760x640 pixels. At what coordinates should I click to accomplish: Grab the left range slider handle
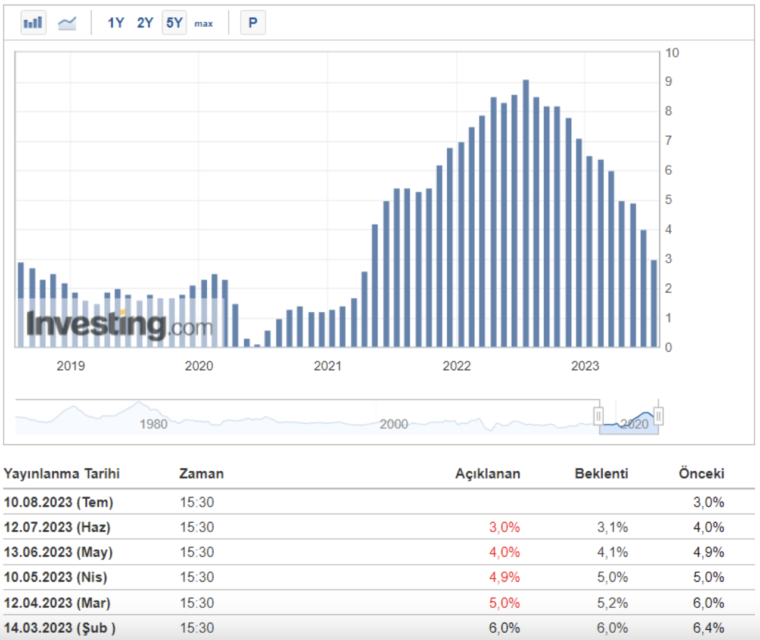pyautogui.click(x=599, y=416)
